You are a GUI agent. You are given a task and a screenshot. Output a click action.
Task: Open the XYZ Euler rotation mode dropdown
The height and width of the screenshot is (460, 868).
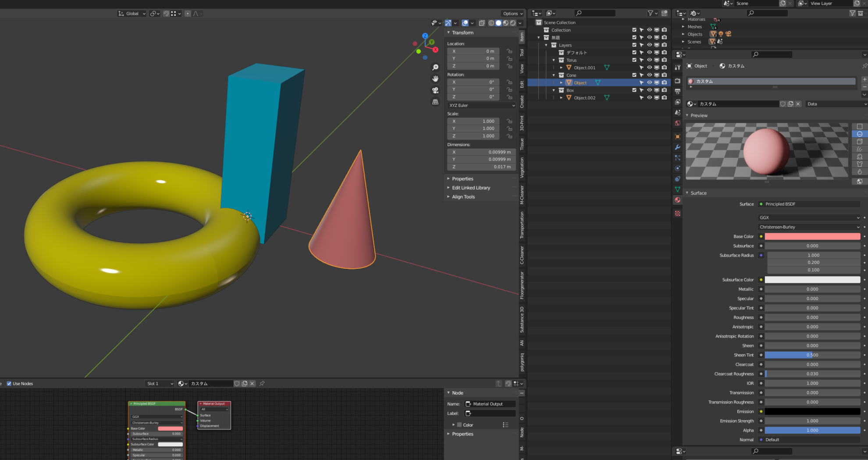[x=481, y=105]
